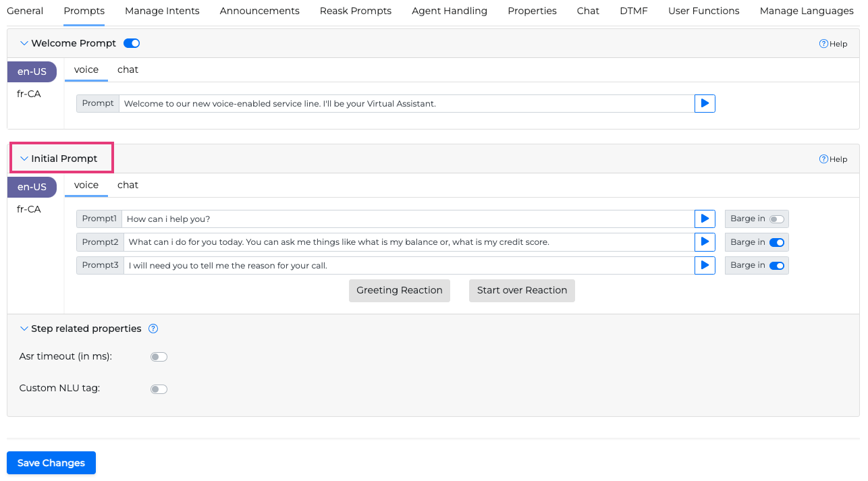Collapse the Welcome Prompt section

tap(24, 43)
